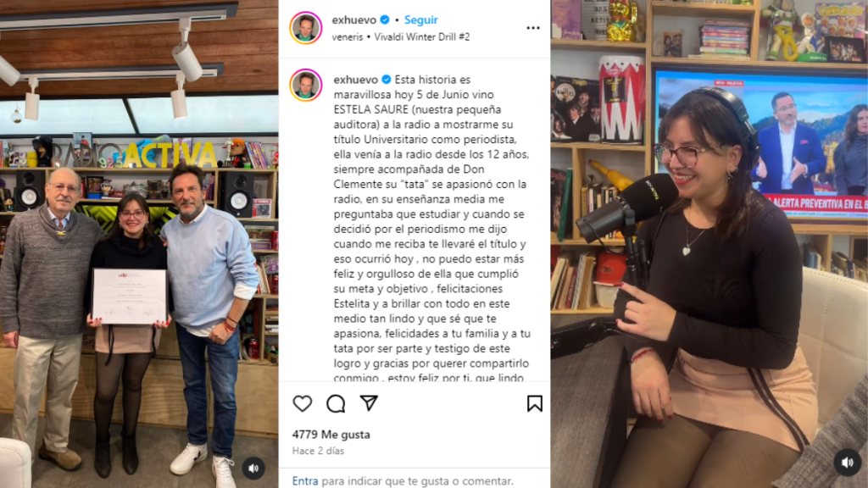Click the Entra login link
This screenshot has height=488, width=868.
(305, 481)
